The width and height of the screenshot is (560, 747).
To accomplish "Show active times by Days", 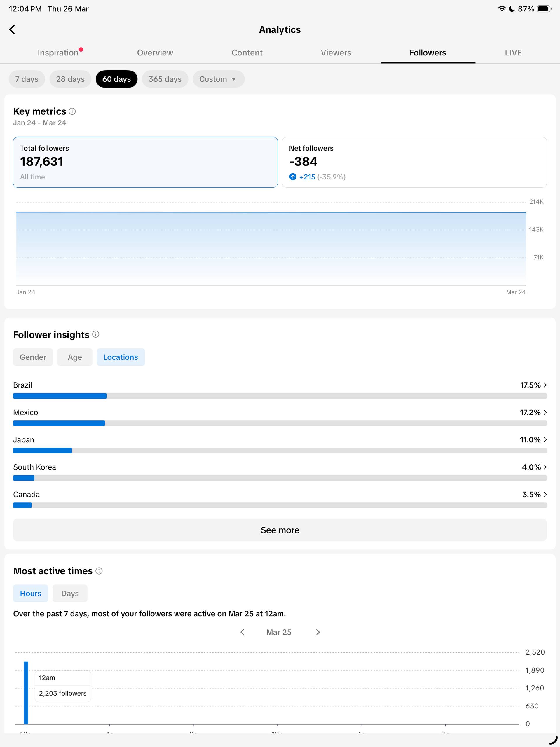I will [70, 593].
